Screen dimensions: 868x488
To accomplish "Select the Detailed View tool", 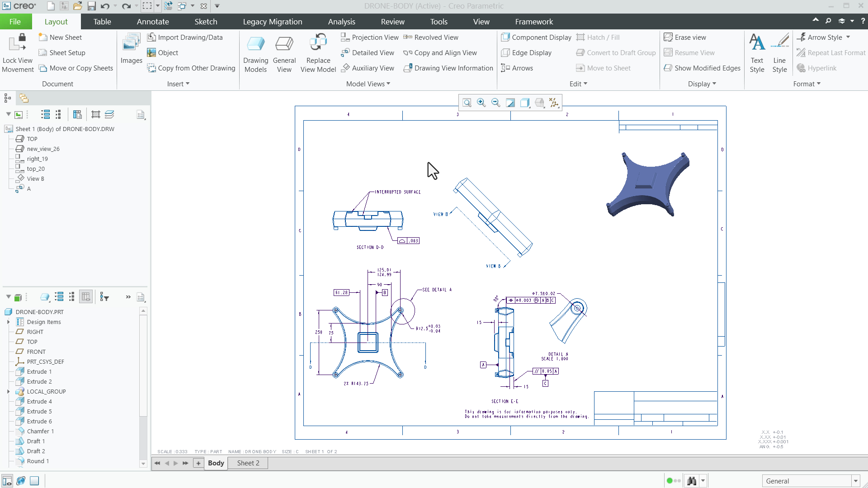I will coord(367,53).
